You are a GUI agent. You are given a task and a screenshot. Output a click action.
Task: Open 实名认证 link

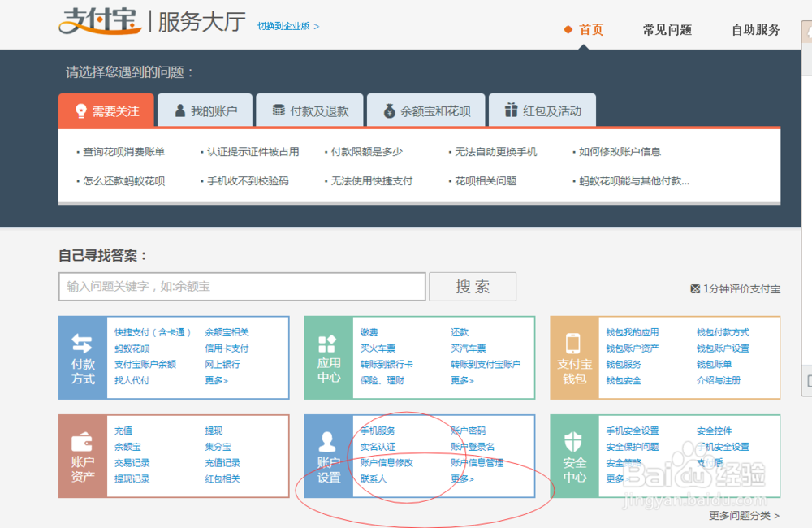tap(378, 447)
